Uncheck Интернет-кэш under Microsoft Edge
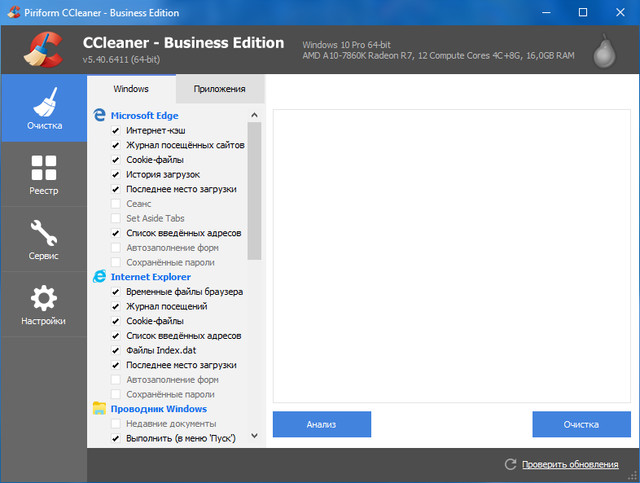Screen dimensions: 640x483 (116, 130)
